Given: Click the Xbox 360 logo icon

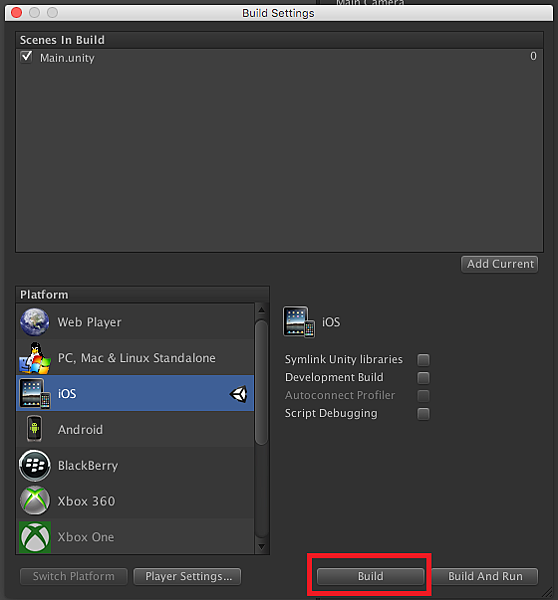Looking at the screenshot, I should click(x=35, y=501).
